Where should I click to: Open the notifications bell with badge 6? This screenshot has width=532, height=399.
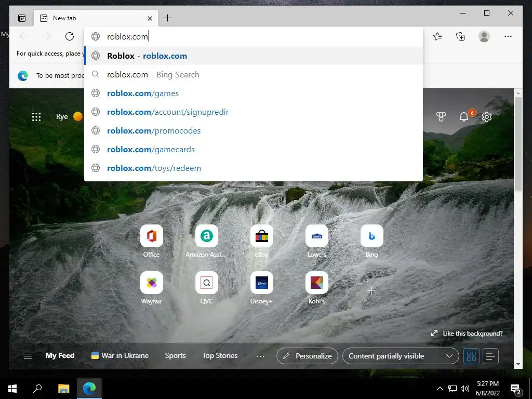pyautogui.click(x=464, y=117)
